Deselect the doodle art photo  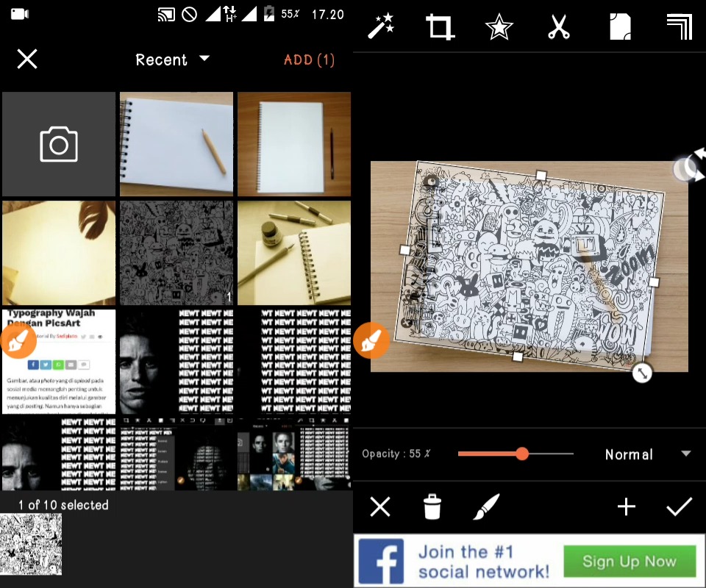click(176, 253)
